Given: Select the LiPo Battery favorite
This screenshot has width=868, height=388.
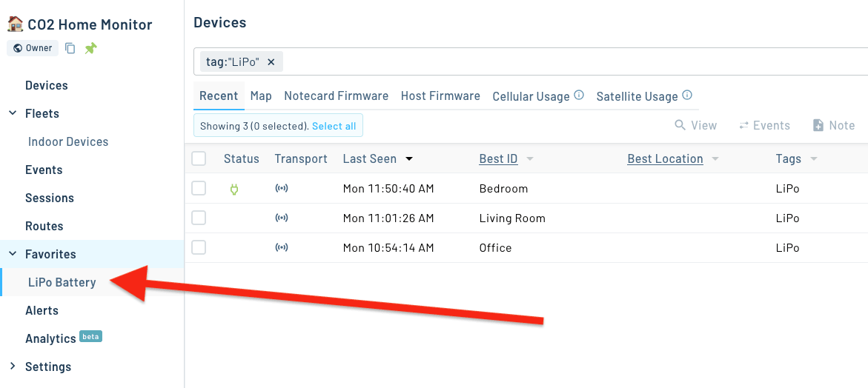Looking at the screenshot, I should pos(62,282).
